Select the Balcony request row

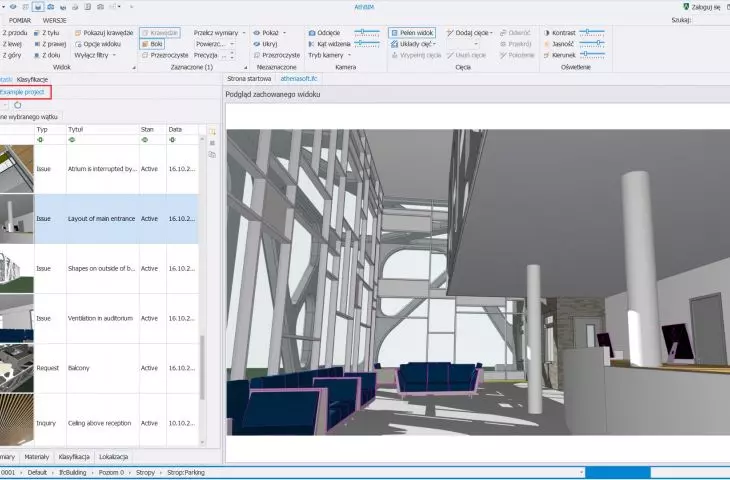click(99, 368)
